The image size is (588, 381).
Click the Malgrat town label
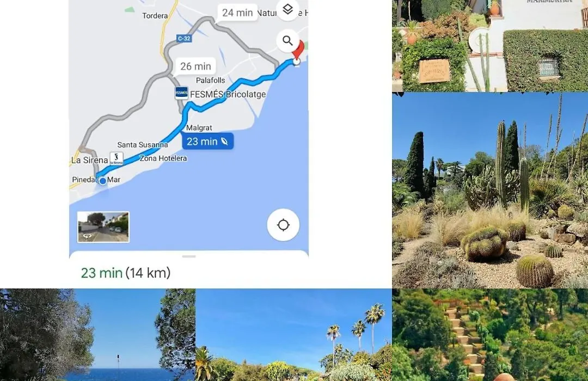199,128
